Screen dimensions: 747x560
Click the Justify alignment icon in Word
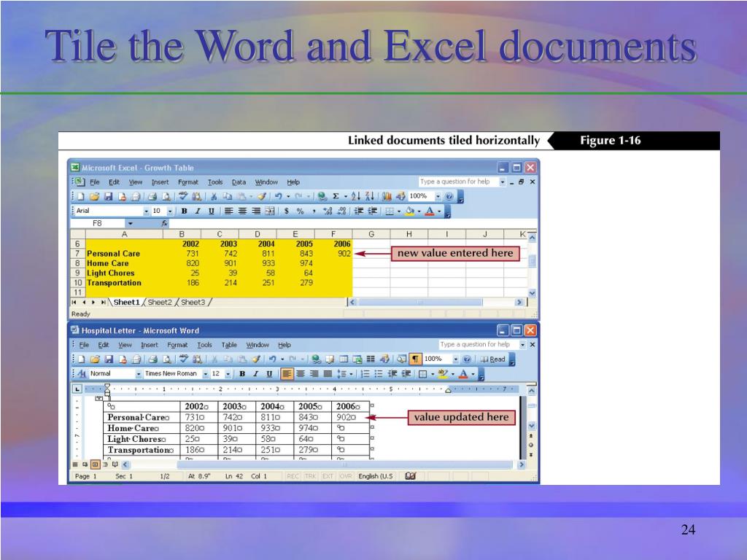click(328, 374)
